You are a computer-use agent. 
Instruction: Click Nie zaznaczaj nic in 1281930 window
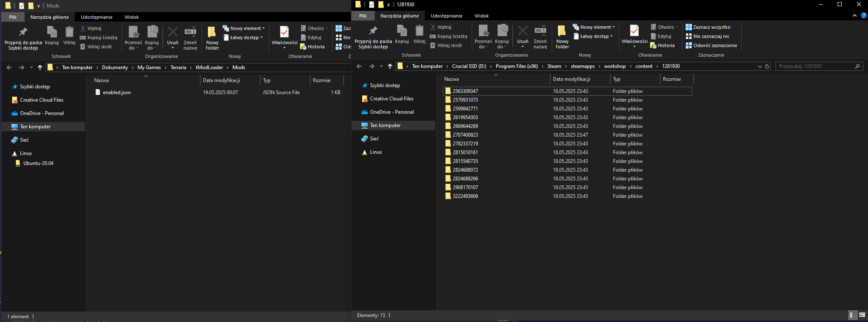tap(708, 36)
